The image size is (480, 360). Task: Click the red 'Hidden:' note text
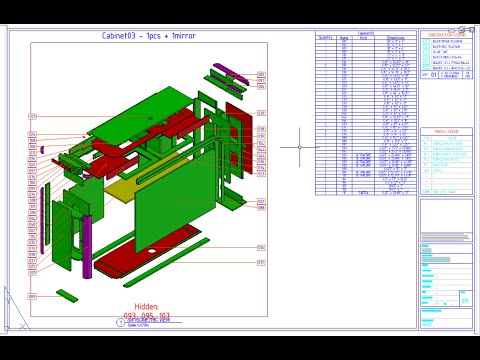pyautogui.click(x=147, y=306)
